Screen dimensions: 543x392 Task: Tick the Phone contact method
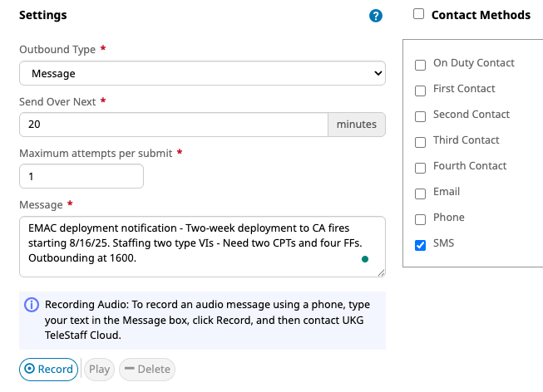click(420, 219)
